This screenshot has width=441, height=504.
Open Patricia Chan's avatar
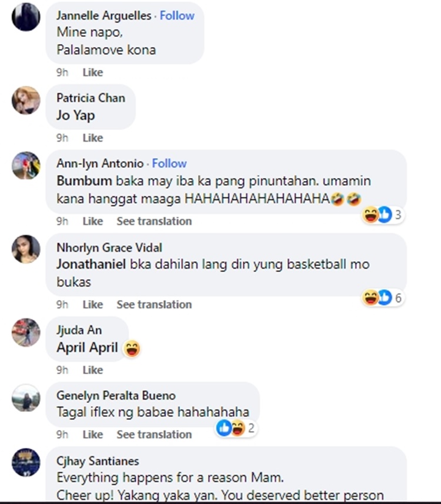pos(26,100)
